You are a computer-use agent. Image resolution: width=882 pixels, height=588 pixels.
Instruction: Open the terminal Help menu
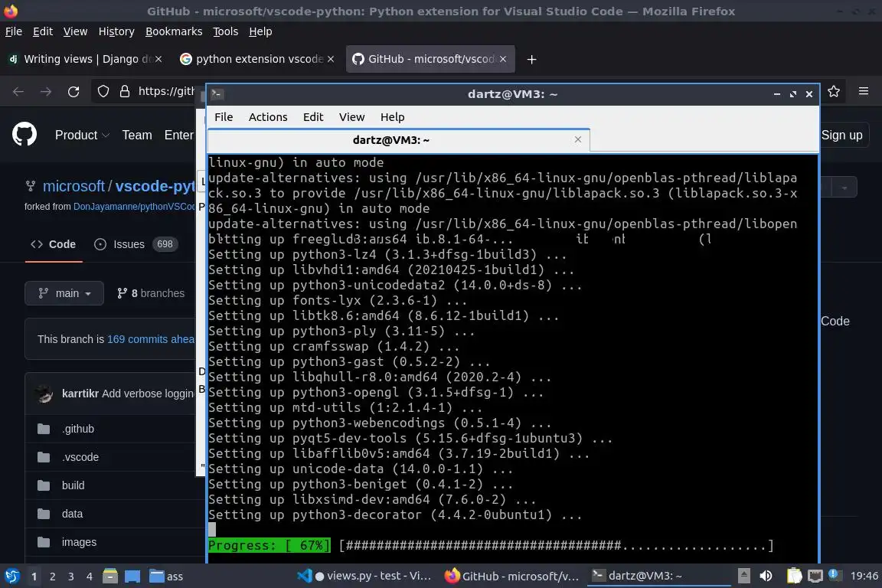click(392, 117)
